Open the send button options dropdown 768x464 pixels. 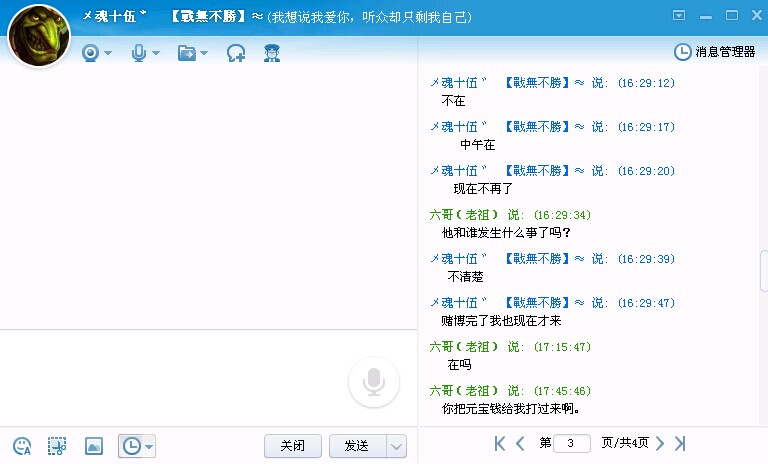[396, 446]
